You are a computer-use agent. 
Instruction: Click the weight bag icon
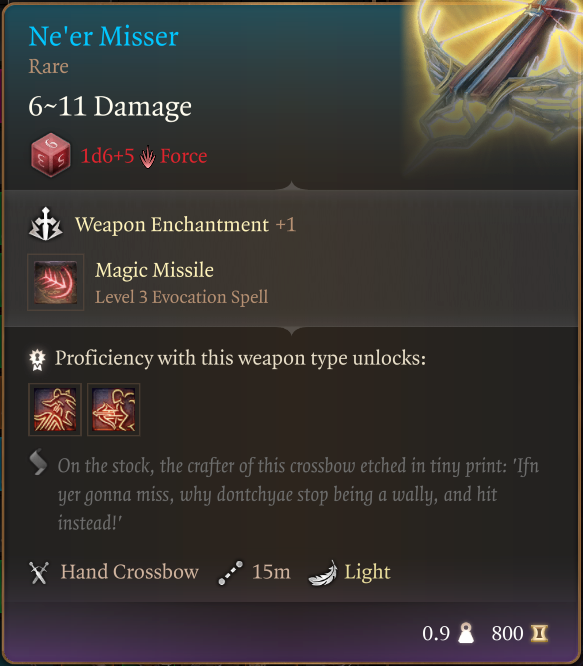tap(466, 633)
